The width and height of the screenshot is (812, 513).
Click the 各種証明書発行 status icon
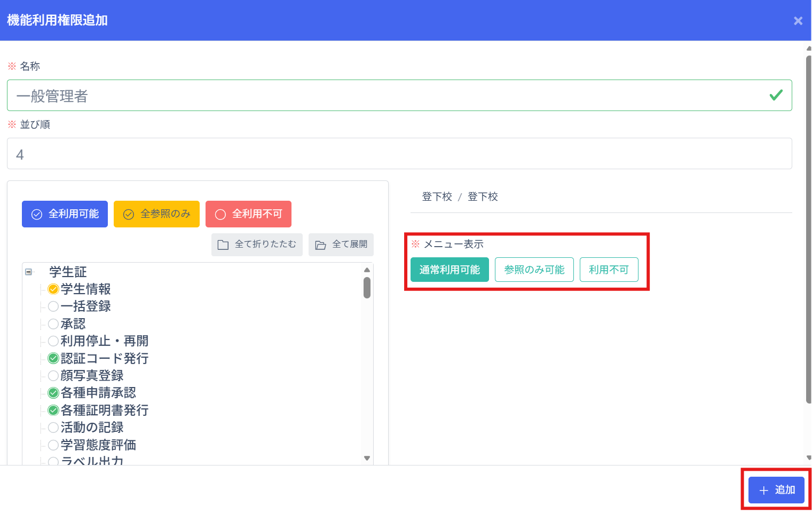(x=53, y=411)
